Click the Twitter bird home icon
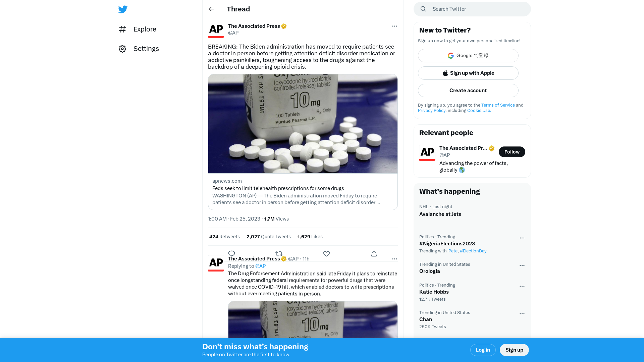The height and width of the screenshot is (362, 644). (x=122, y=9)
